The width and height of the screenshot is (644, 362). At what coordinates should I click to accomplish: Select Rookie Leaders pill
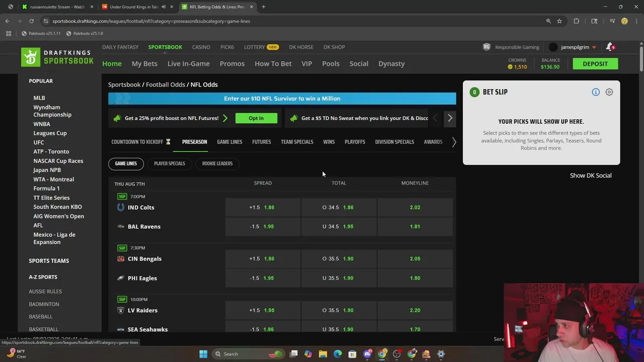[217, 163]
